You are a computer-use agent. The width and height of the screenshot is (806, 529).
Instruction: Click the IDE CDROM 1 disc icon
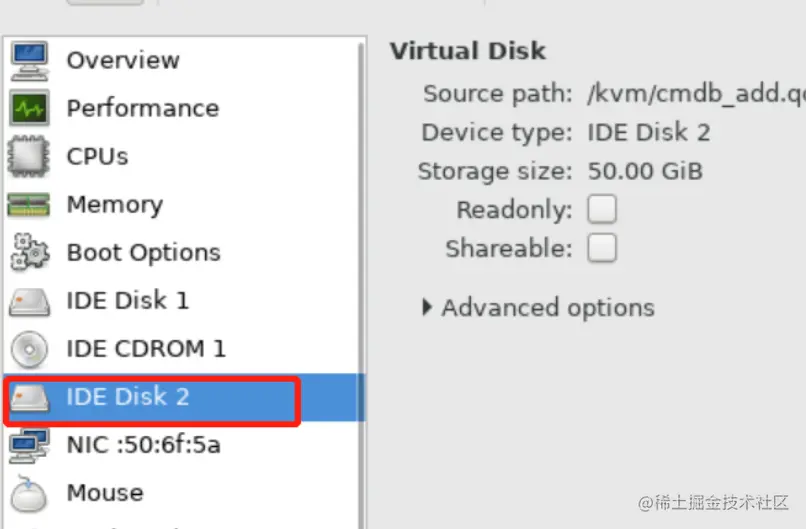click(29, 349)
